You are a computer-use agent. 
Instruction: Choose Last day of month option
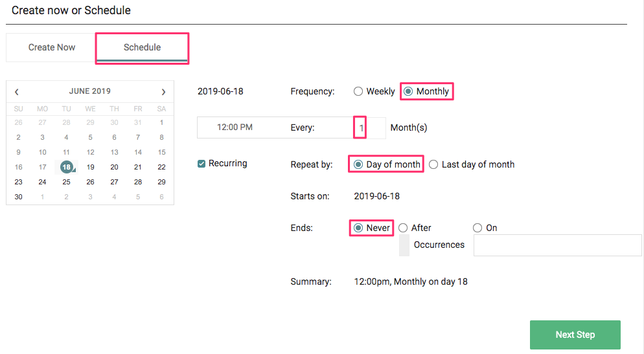click(433, 164)
